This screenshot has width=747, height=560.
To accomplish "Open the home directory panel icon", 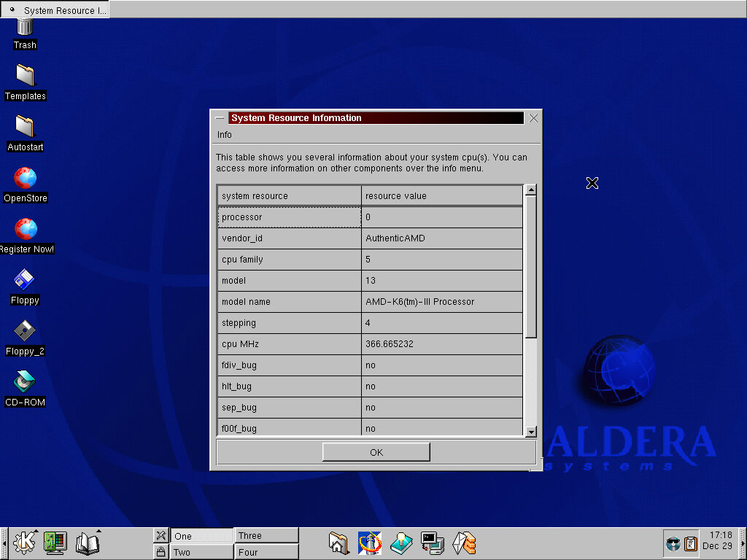I will coord(338,542).
